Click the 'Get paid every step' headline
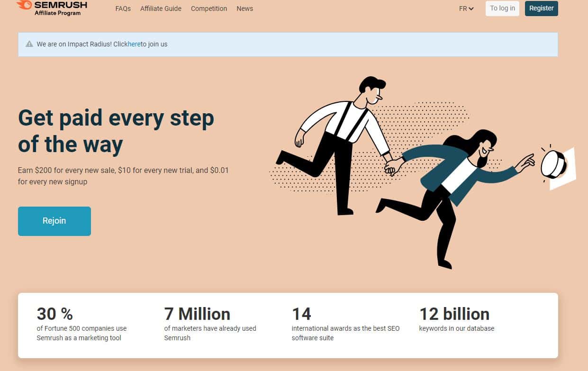This screenshot has height=371, width=588. coord(116,131)
